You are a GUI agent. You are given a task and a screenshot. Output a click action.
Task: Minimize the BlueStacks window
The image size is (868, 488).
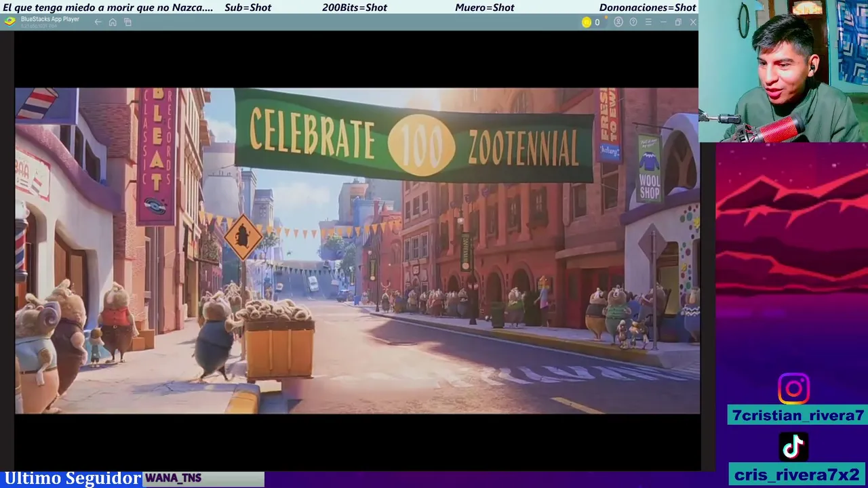(663, 22)
